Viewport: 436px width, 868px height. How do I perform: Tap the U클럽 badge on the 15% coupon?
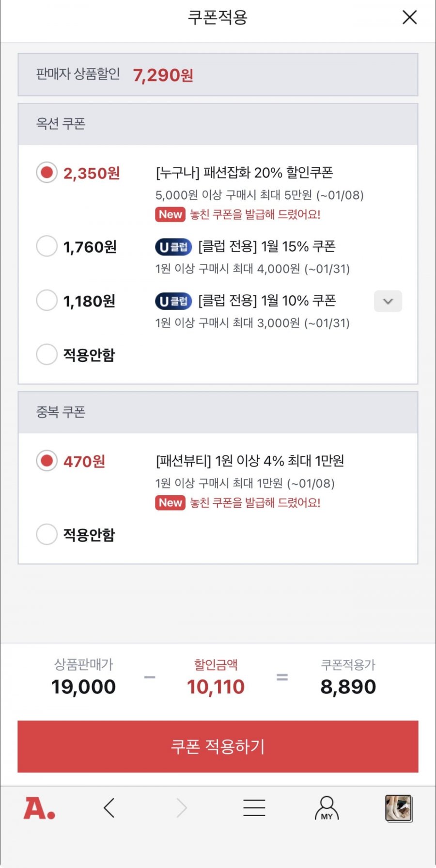[173, 247]
